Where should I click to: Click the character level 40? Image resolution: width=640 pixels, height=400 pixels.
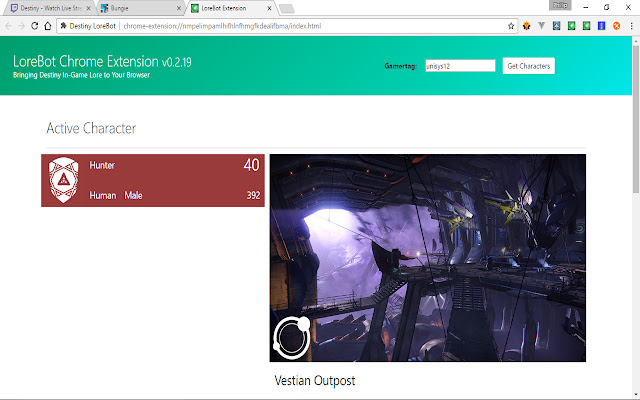pyautogui.click(x=251, y=165)
